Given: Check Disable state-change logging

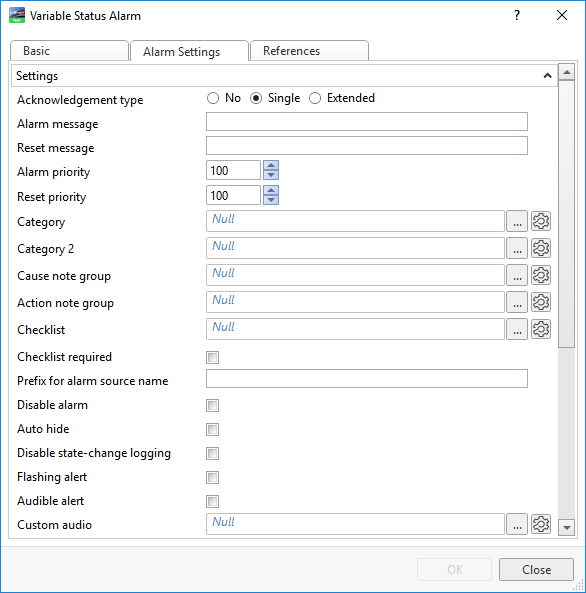Looking at the screenshot, I should (213, 453).
